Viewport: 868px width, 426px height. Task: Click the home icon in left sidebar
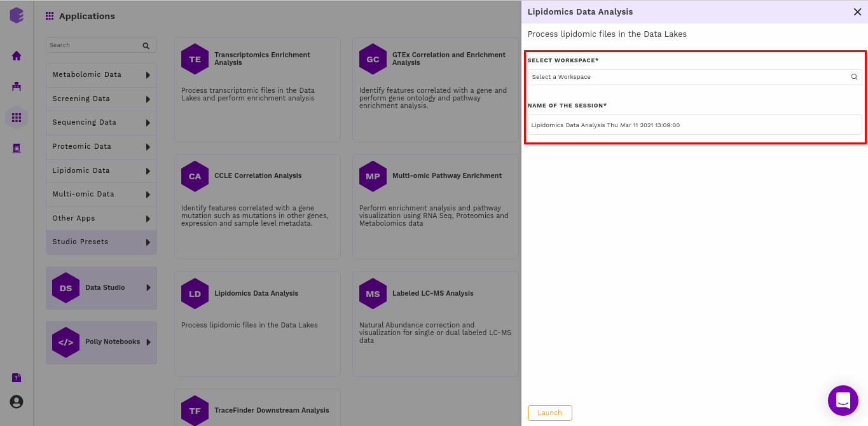(17, 56)
